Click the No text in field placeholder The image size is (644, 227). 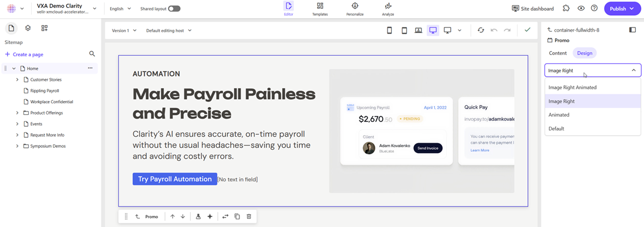(x=238, y=179)
